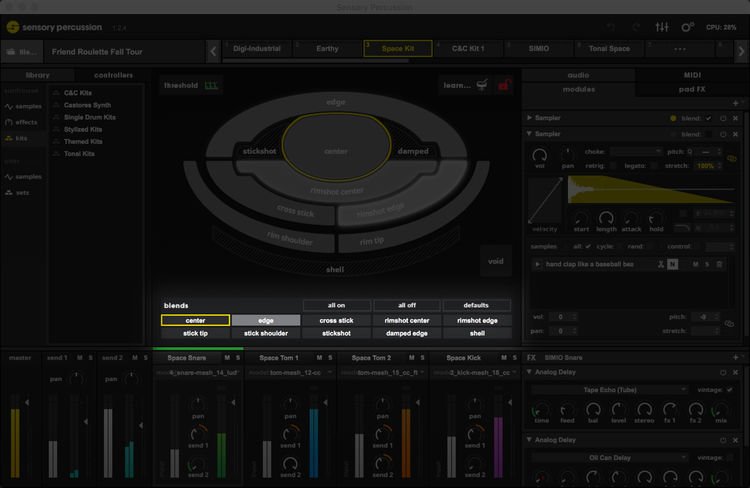The height and width of the screenshot is (488, 750).
Task: Mute the Space Snare channel
Action: pos(227,358)
